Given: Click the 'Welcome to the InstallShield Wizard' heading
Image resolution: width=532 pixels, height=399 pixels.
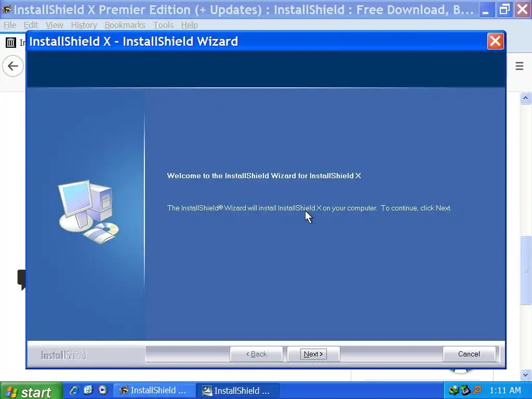Looking at the screenshot, I should point(263,176).
